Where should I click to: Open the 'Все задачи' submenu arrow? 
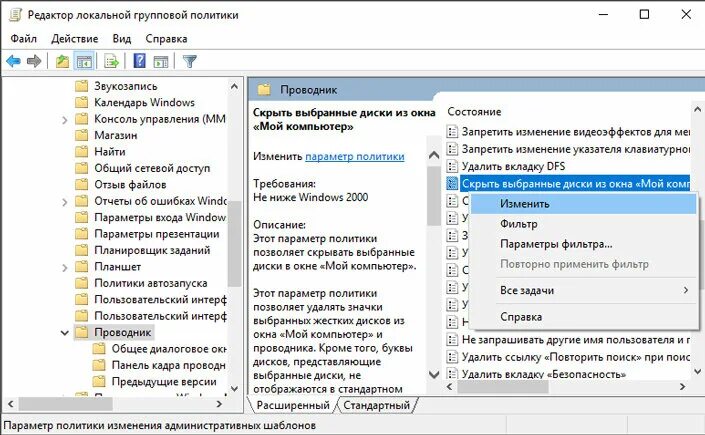[x=686, y=291]
